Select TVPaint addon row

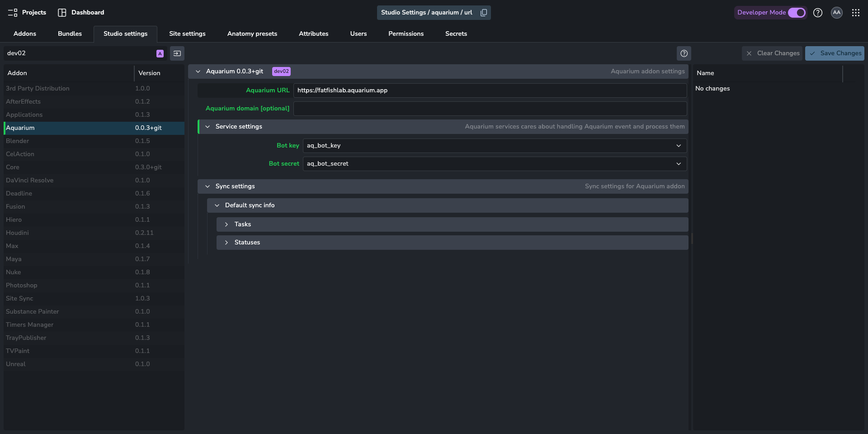click(x=94, y=351)
